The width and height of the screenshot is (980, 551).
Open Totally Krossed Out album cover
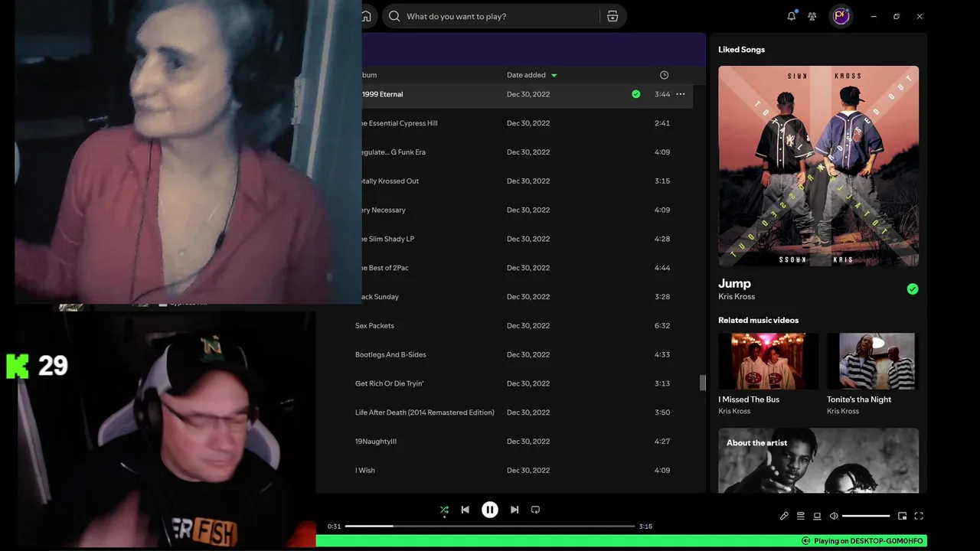[818, 166]
